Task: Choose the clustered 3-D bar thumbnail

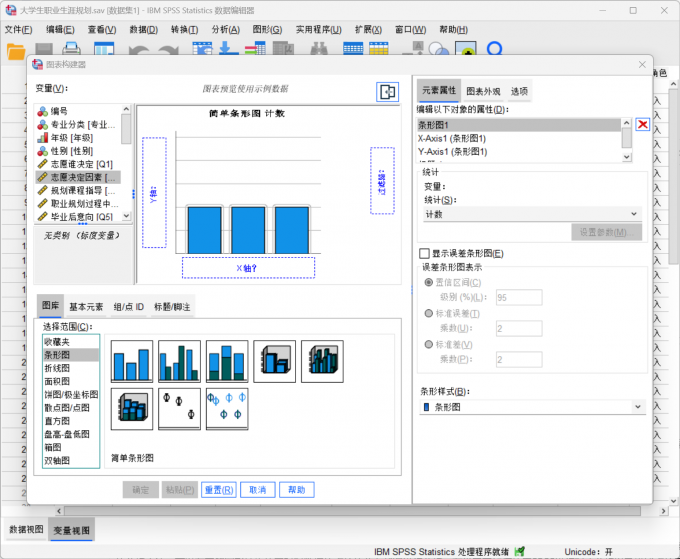Action: (322, 361)
